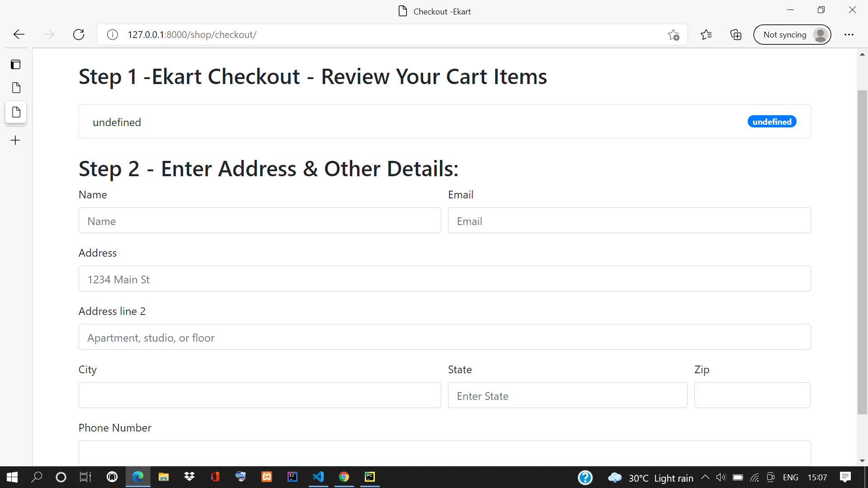View site information for 127.0.0.1
The width and height of the screenshot is (868, 488).
[112, 34]
